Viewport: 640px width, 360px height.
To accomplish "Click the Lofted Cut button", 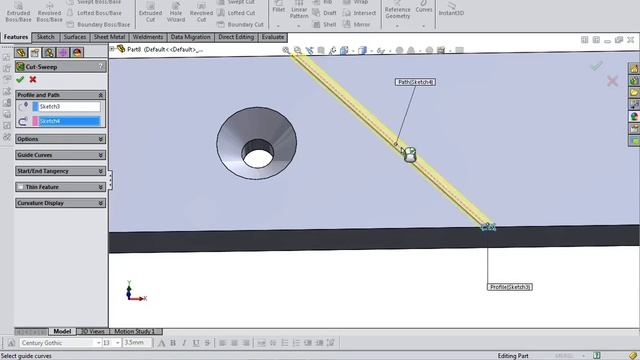I will pos(237,13).
